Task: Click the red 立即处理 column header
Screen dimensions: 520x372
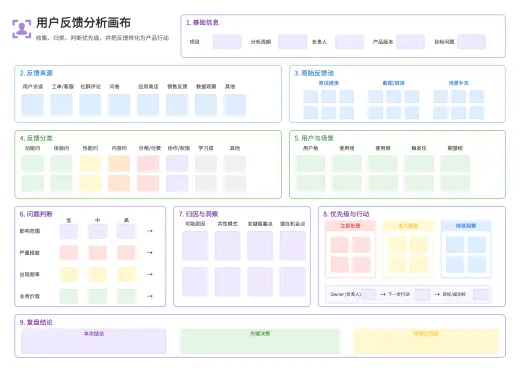Action: click(350, 226)
